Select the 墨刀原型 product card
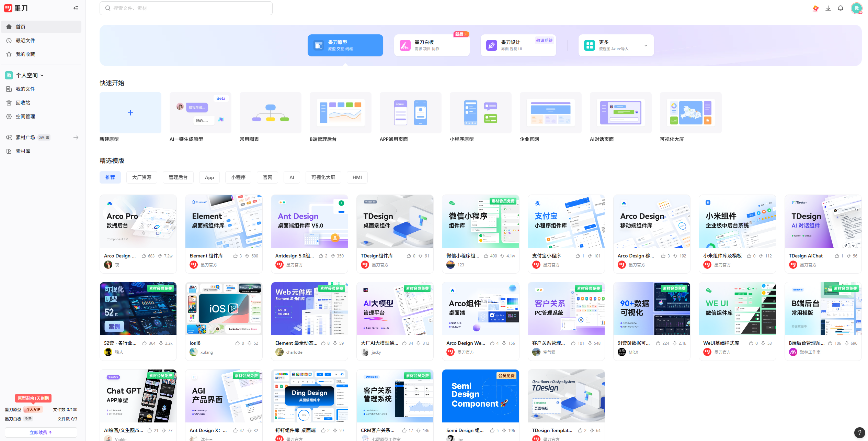This screenshot has width=868, height=441. 345,45
